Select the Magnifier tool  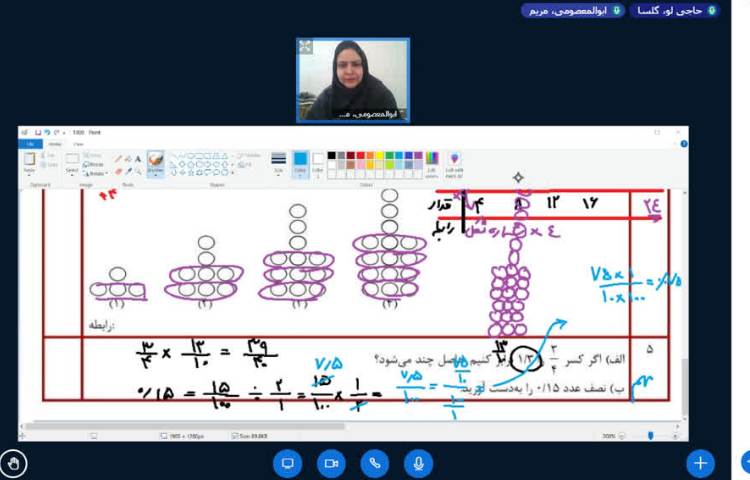tap(138, 171)
